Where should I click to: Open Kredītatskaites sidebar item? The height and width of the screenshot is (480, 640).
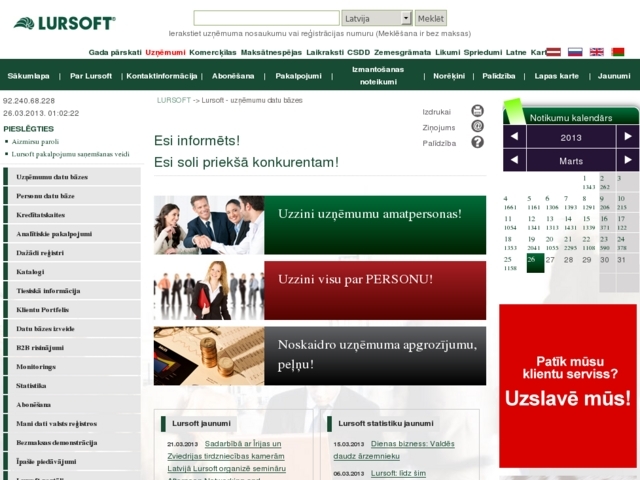pos(72,215)
